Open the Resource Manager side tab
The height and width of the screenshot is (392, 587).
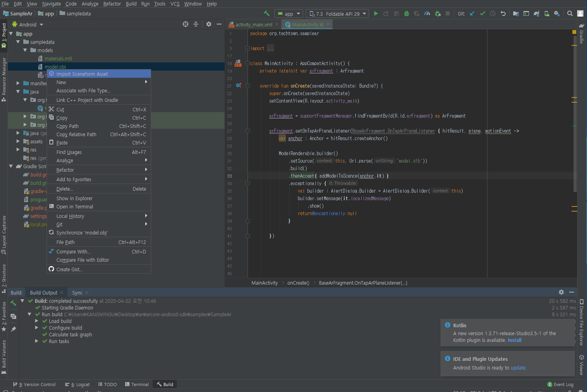[4, 79]
